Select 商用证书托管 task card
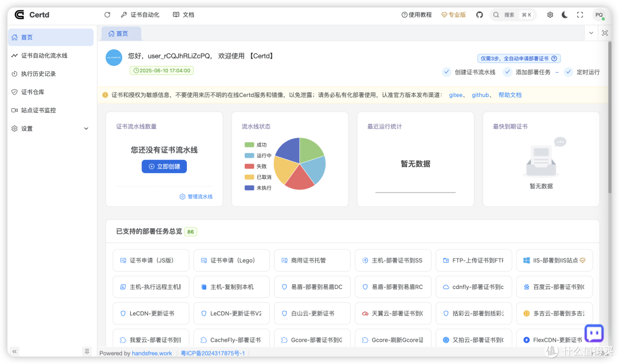This screenshot has height=364, width=619. click(312, 260)
